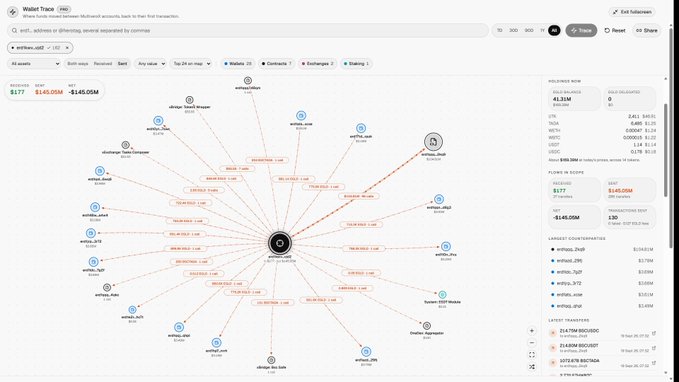
Task: Open explorer link for 214.75M BSCUSDC transfer
Action: [654, 333]
